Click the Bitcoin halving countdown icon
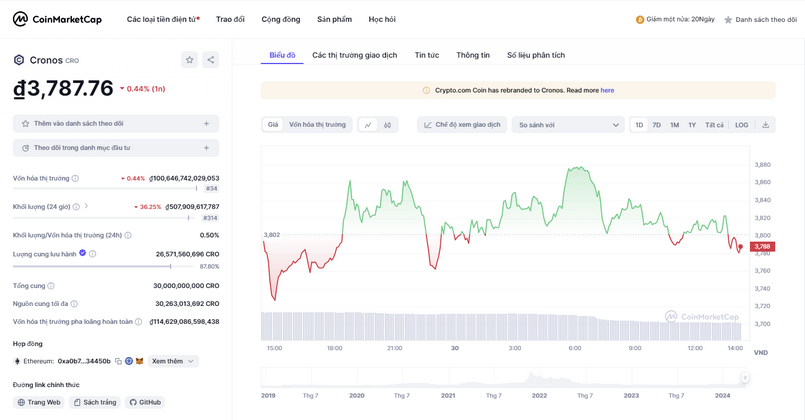The height and width of the screenshot is (420, 805). pyautogui.click(x=640, y=20)
